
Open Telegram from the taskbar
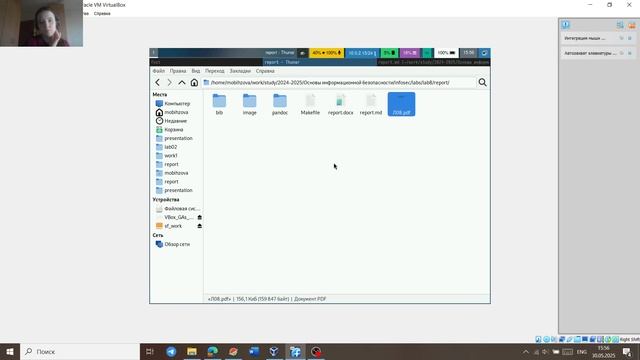[x=171, y=351]
